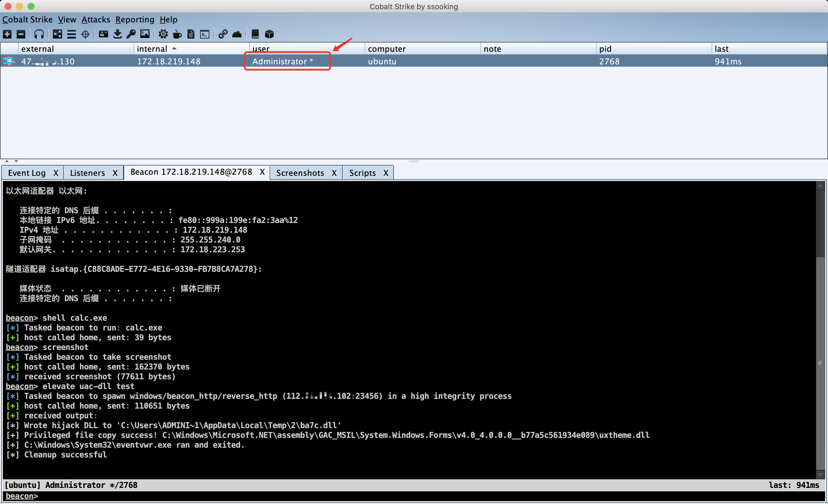The height and width of the screenshot is (504, 828).
Task: Open the Screenshots picture icon
Action: pyautogui.click(x=145, y=34)
